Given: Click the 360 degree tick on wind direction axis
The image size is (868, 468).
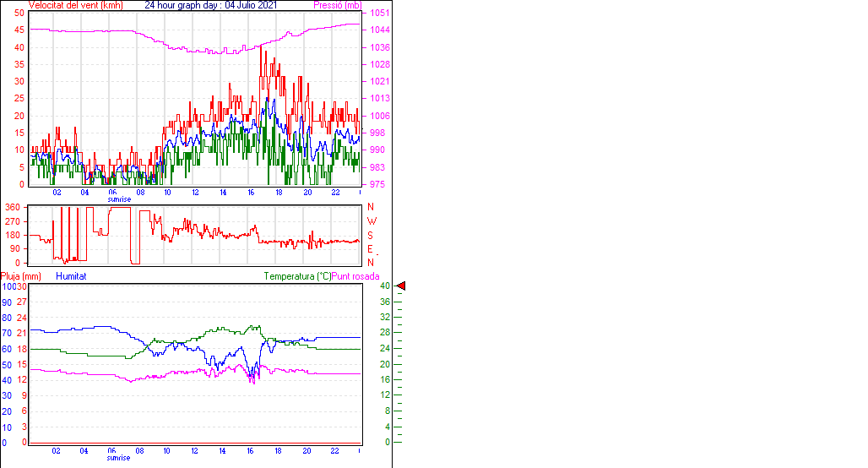Looking at the screenshot, I should pos(13,207).
